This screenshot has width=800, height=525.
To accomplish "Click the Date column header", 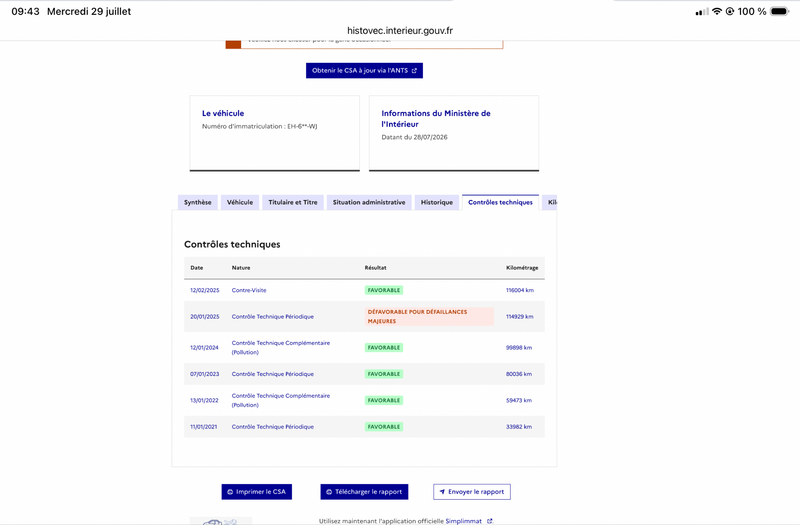I will point(196,267).
